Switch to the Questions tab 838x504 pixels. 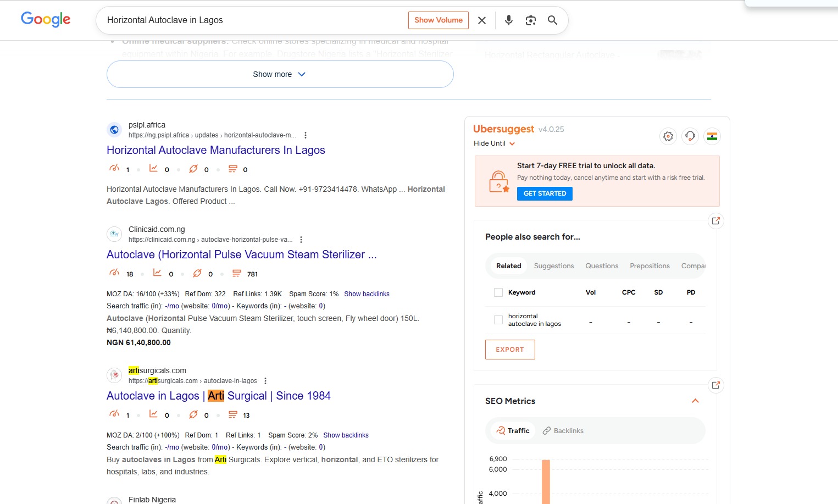click(x=602, y=266)
